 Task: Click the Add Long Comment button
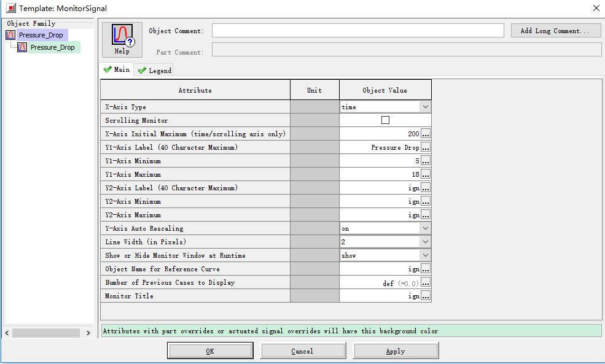pyautogui.click(x=555, y=31)
